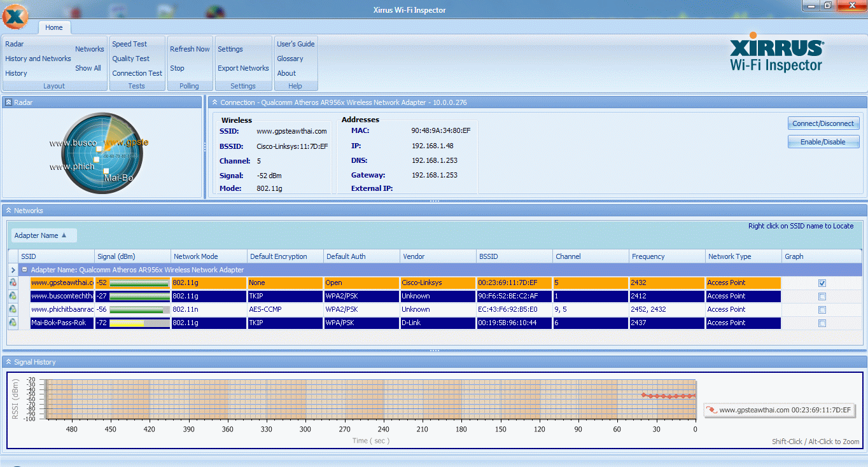Click the Enable/Disable button

823,142
